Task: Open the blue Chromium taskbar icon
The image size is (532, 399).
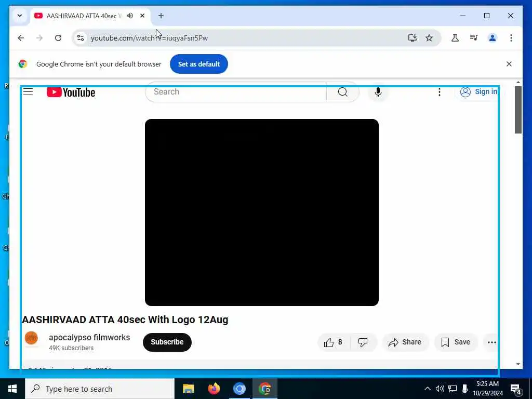Action: 239,389
